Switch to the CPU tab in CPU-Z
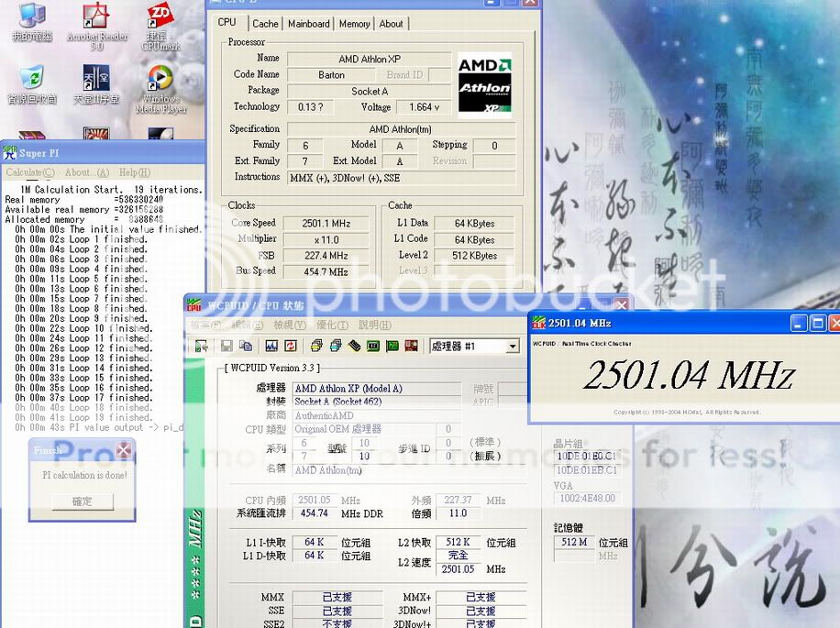Viewport: 840px width, 628px height. 227,23
